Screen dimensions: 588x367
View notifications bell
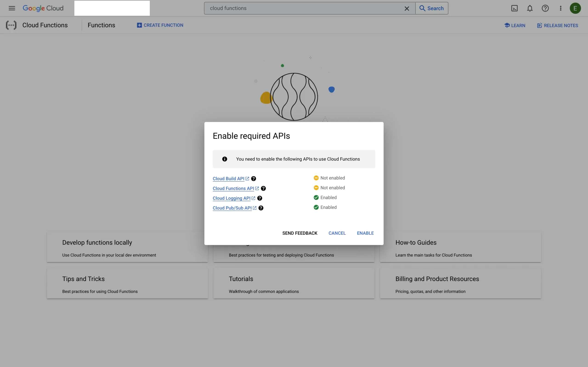coord(530,8)
